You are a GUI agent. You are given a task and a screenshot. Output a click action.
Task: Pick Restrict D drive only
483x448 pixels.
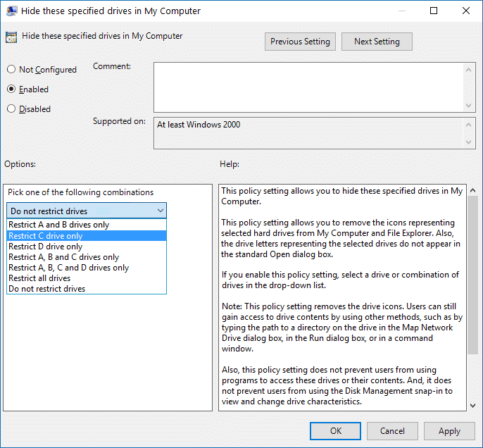(x=46, y=247)
